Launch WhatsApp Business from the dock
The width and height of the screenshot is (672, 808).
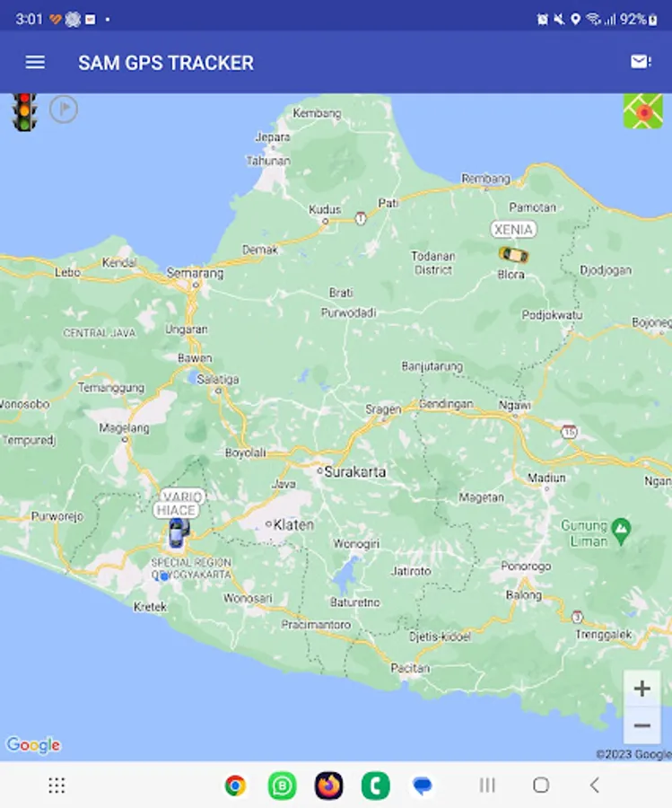(x=283, y=786)
